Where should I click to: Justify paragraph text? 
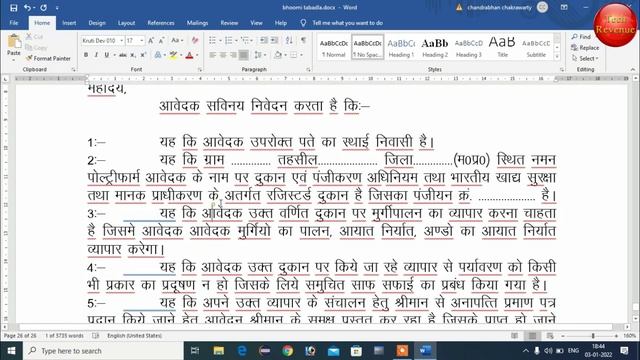[x=244, y=55]
